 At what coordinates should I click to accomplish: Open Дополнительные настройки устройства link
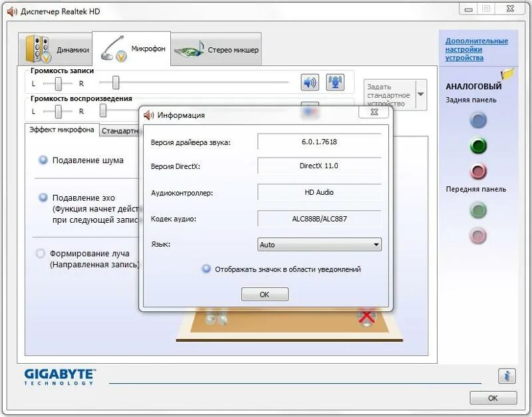point(476,49)
